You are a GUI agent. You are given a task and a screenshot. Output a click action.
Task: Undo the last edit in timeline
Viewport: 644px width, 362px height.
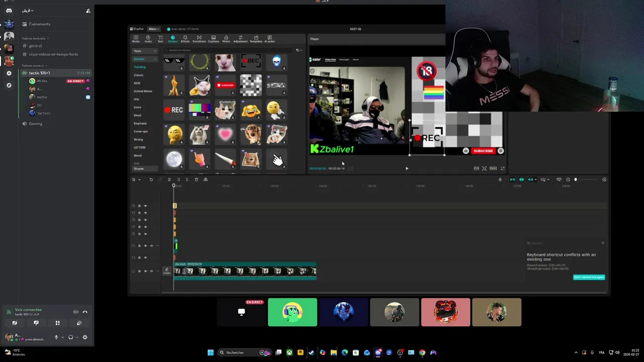pos(151,179)
